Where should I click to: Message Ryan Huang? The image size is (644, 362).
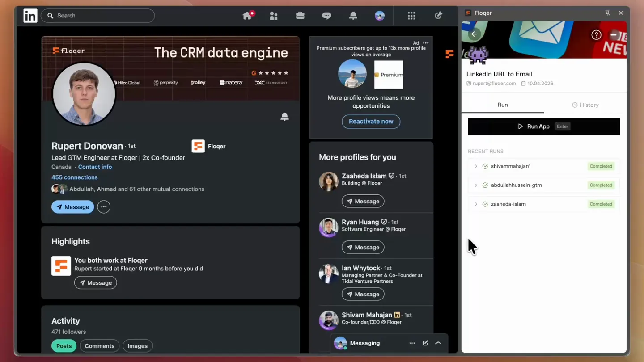click(x=363, y=247)
